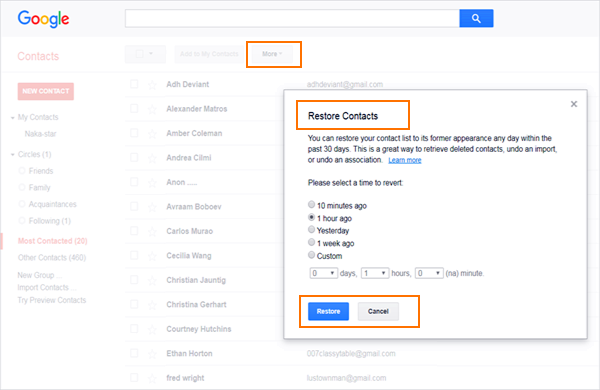Star the Christina Gerhart contact
Image resolution: width=600 pixels, height=390 pixels.
coord(152,305)
